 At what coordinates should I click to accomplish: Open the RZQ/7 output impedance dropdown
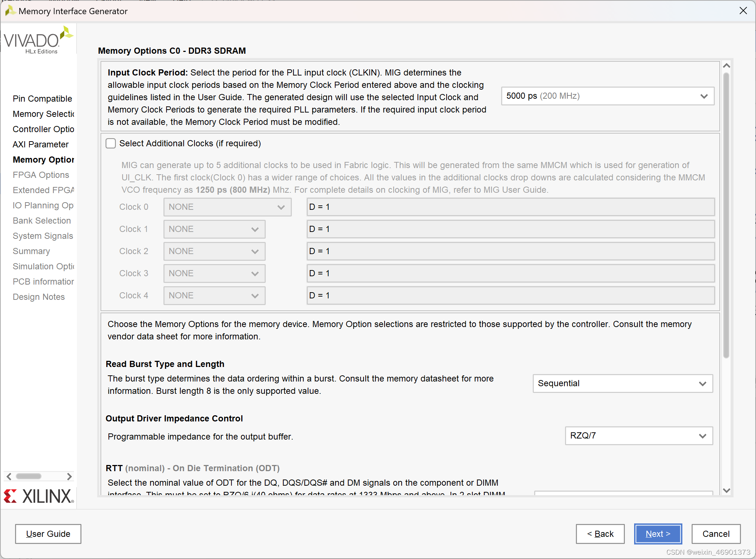(638, 436)
